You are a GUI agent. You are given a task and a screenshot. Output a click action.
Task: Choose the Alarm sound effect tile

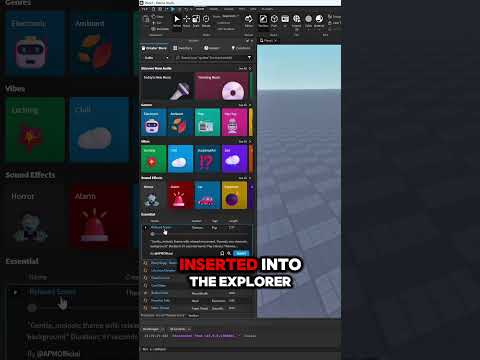coord(180,195)
